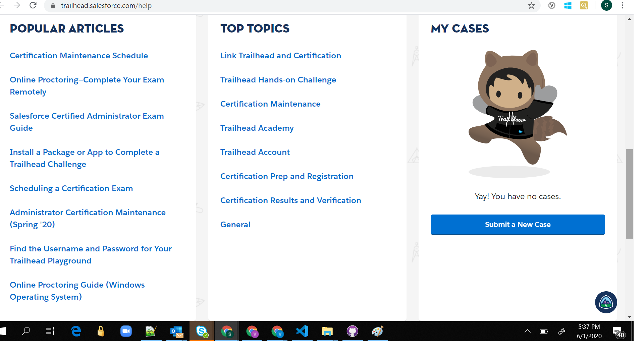Open the Certification Maintenance Schedule article
The width and height of the screenshot is (644, 362).
point(78,55)
